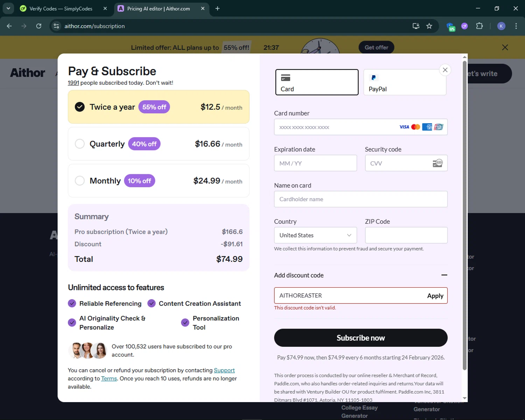This screenshot has width=525, height=420.
Task: Click the 1991 people subscribed text
Action: click(120, 83)
